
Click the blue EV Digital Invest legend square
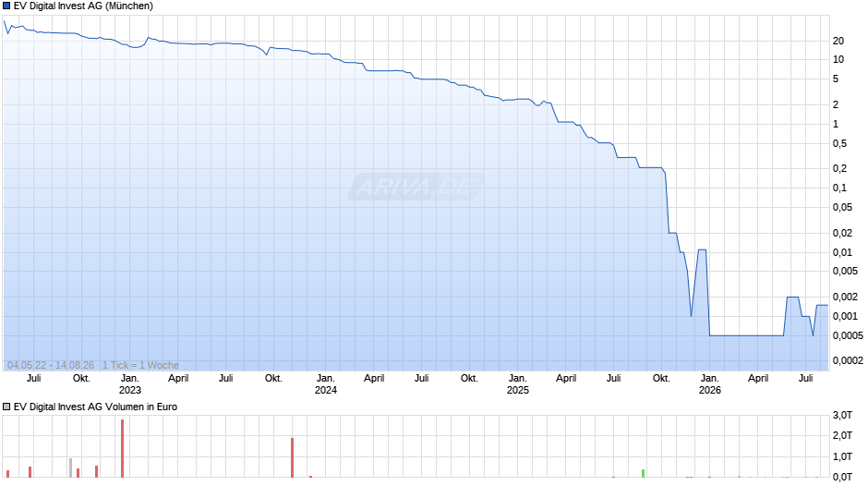click(x=6, y=6)
